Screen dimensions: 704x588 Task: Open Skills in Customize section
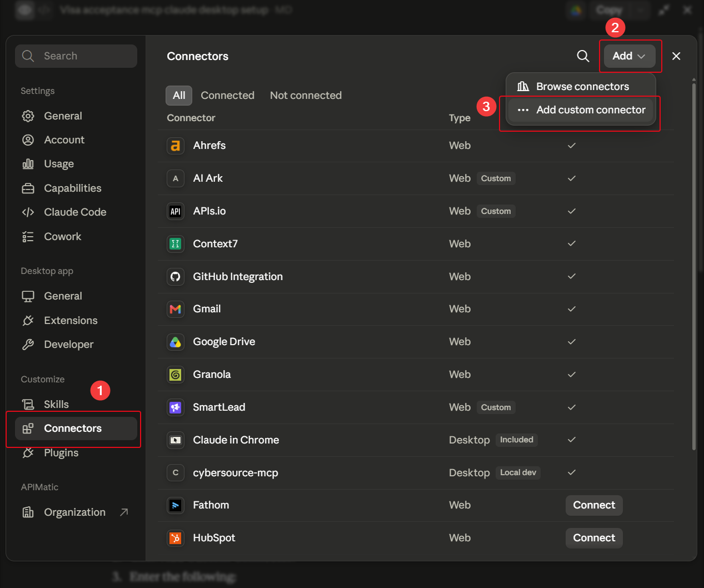point(76,405)
